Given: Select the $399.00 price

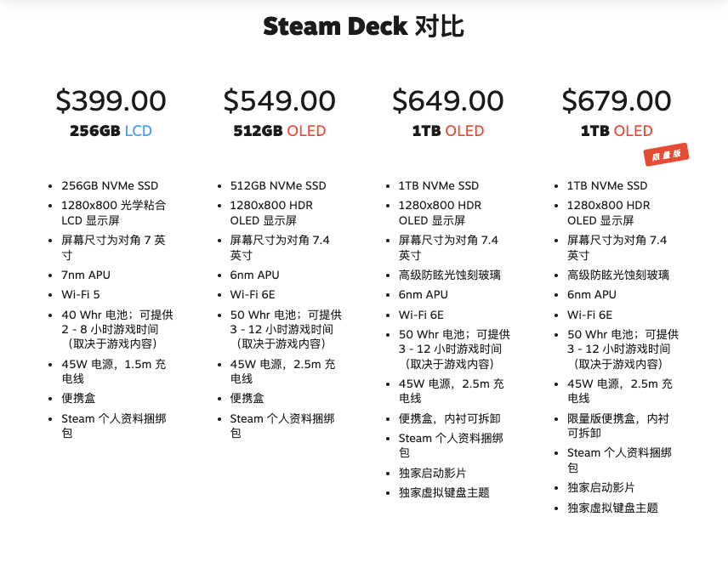Looking at the screenshot, I should 111,101.
